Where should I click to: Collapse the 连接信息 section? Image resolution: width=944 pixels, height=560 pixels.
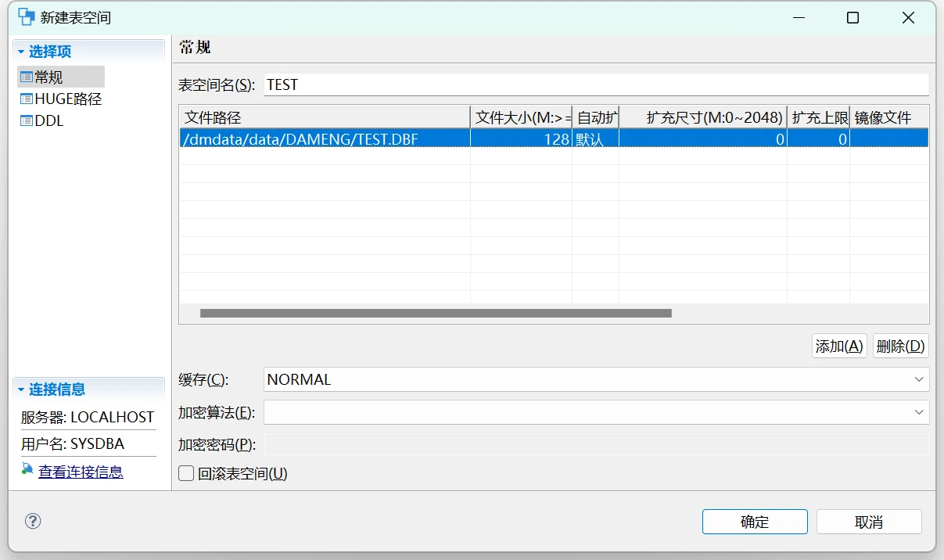click(x=21, y=389)
